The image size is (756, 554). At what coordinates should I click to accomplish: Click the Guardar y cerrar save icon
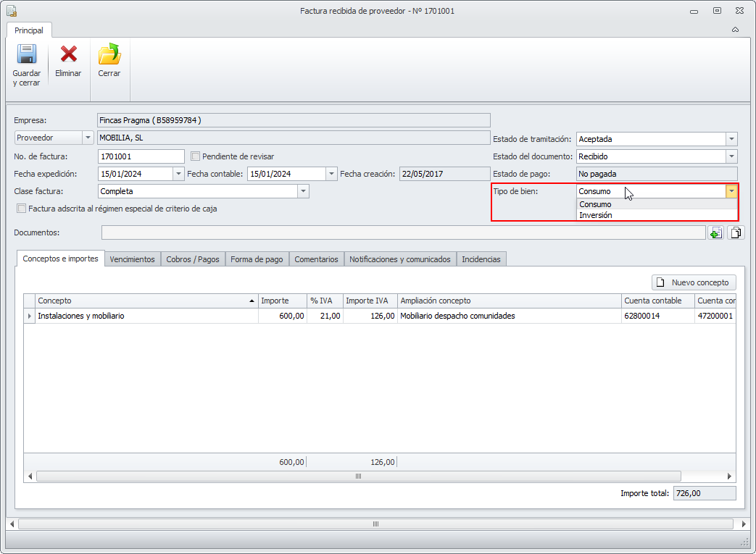click(26, 55)
